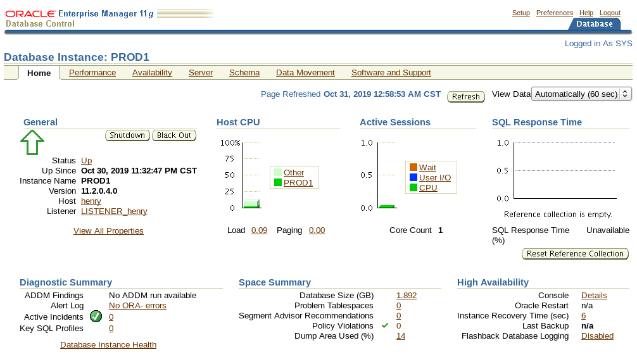This screenshot has width=637, height=364.
Task: Click Reset Reference Collection button
Action: 575,253
